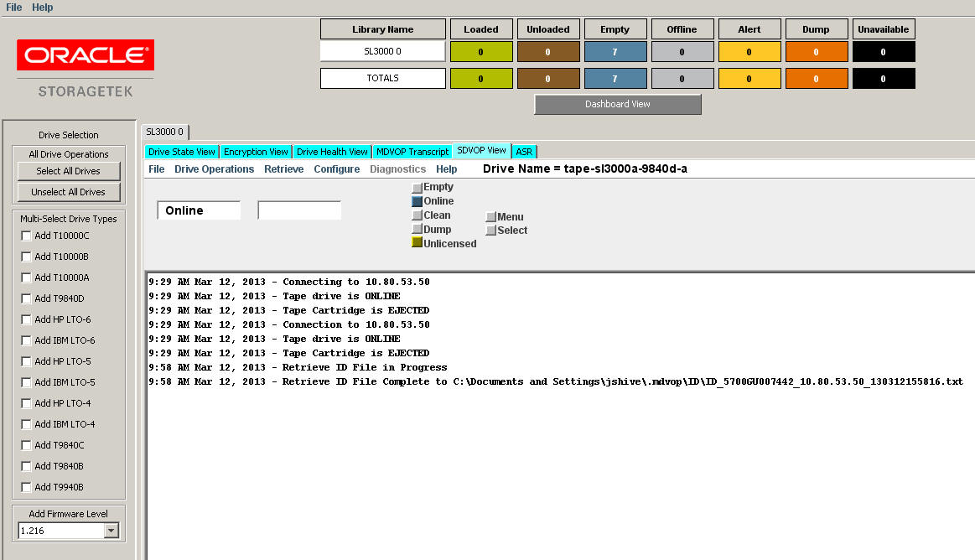Click the Online status indicator
The image size is (975, 560).
click(417, 201)
